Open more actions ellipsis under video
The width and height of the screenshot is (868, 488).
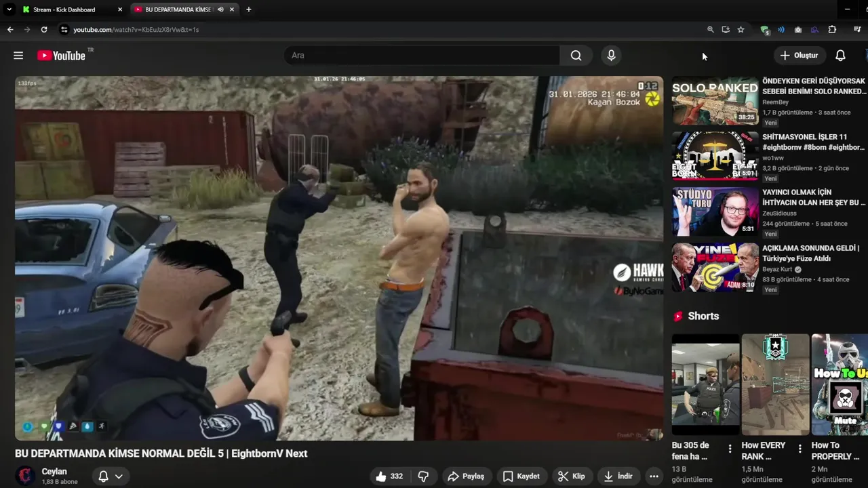pyautogui.click(x=654, y=476)
